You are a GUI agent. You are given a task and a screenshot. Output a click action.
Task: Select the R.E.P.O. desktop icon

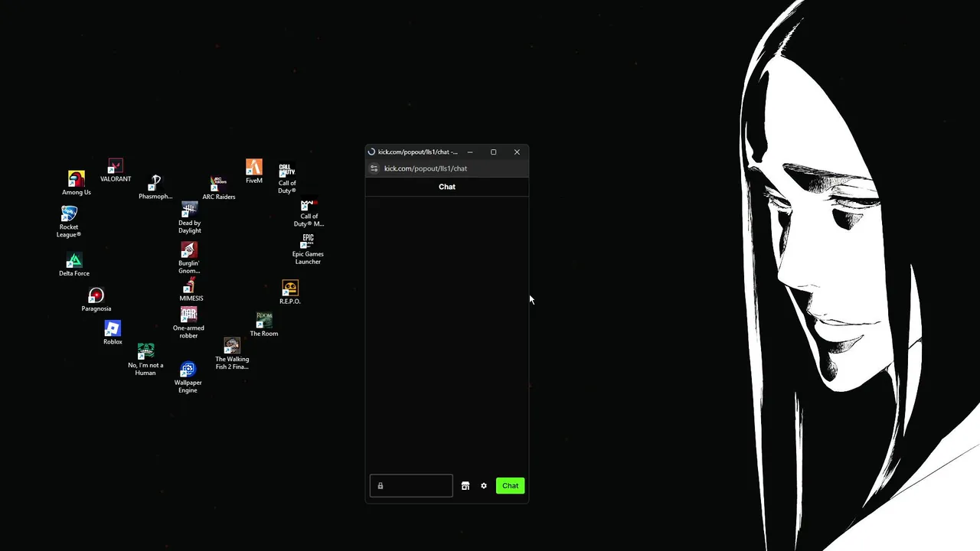[x=289, y=292]
